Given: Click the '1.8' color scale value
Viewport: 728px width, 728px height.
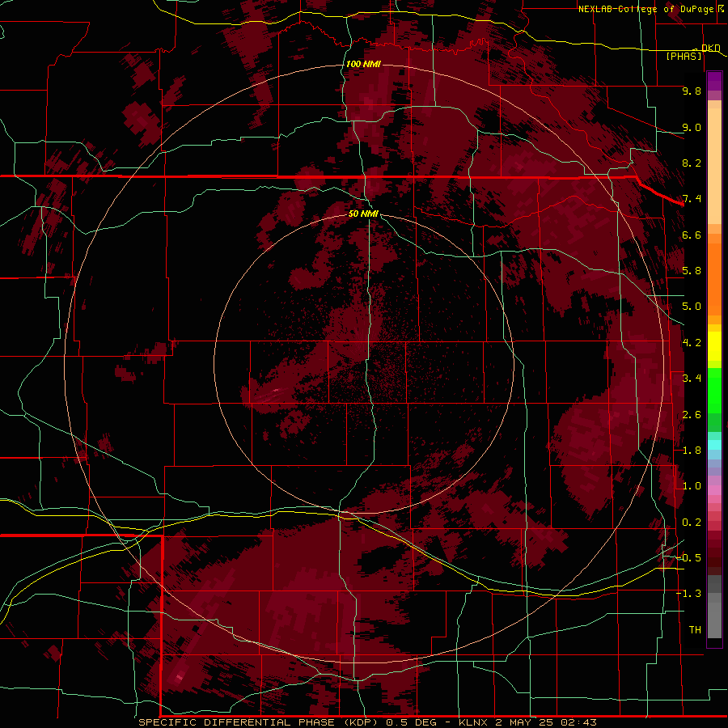Looking at the screenshot, I should click(x=692, y=451).
